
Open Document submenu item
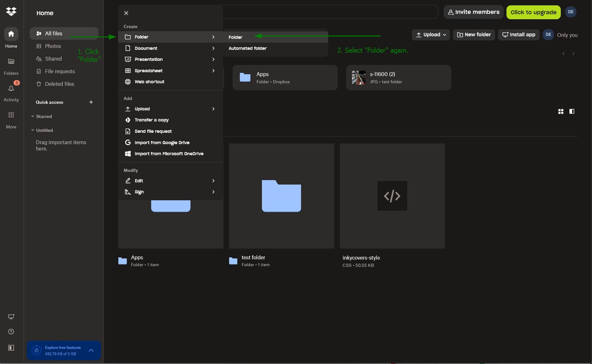[x=170, y=48]
